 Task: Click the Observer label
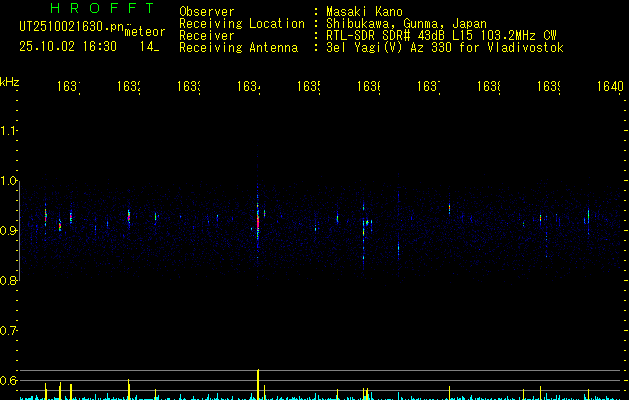[207, 12]
